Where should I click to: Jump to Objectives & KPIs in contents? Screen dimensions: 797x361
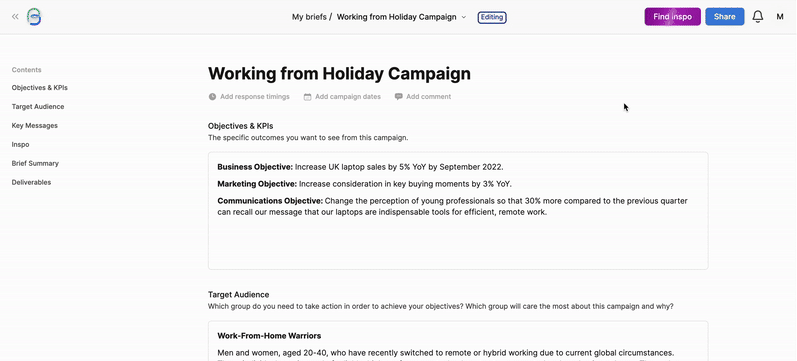(40, 87)
